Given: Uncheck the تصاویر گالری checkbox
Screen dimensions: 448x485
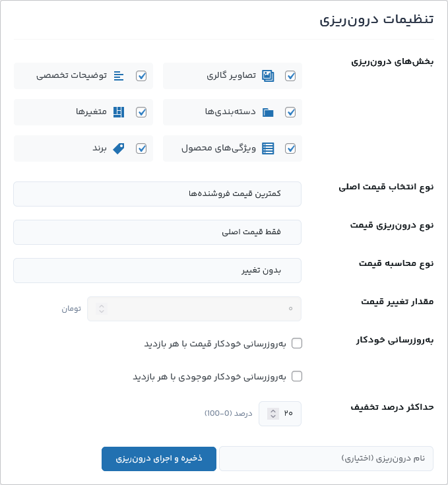Looking at the screenshot, I should point(290,76).
